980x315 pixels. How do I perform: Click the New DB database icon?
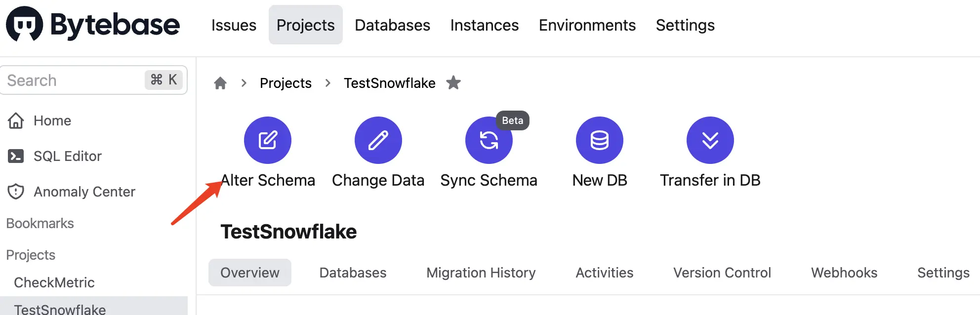[x=600, y=140]
